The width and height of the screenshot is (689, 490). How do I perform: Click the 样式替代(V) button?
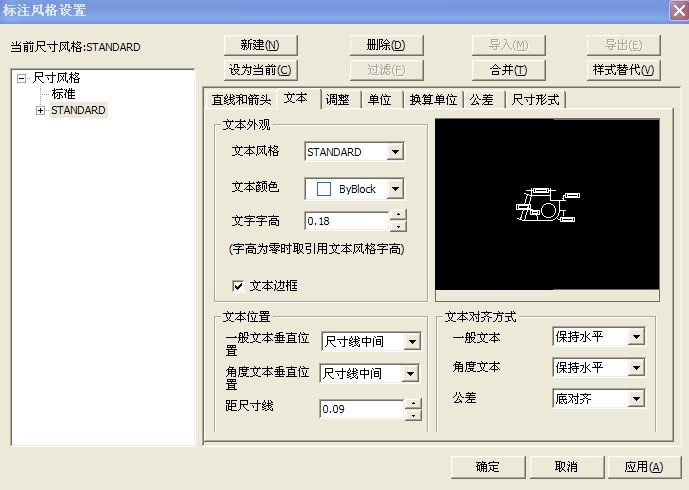pos(624,70)
